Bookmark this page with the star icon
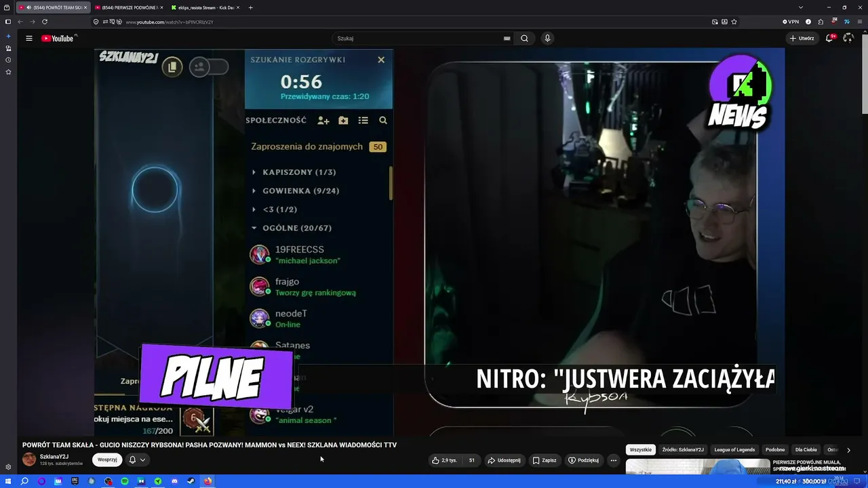 734,22
